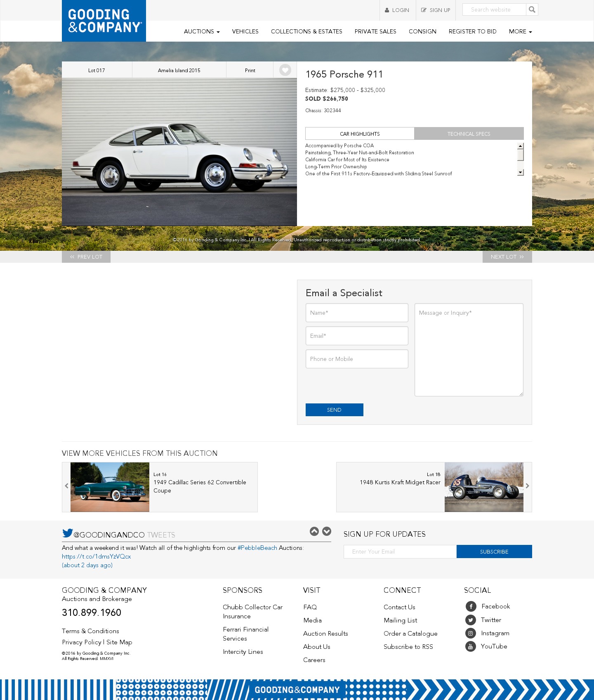Open Chubb Collector Car Insurance link
The height and width of the screenshot is (700, 594).
[x=252, y=612]
